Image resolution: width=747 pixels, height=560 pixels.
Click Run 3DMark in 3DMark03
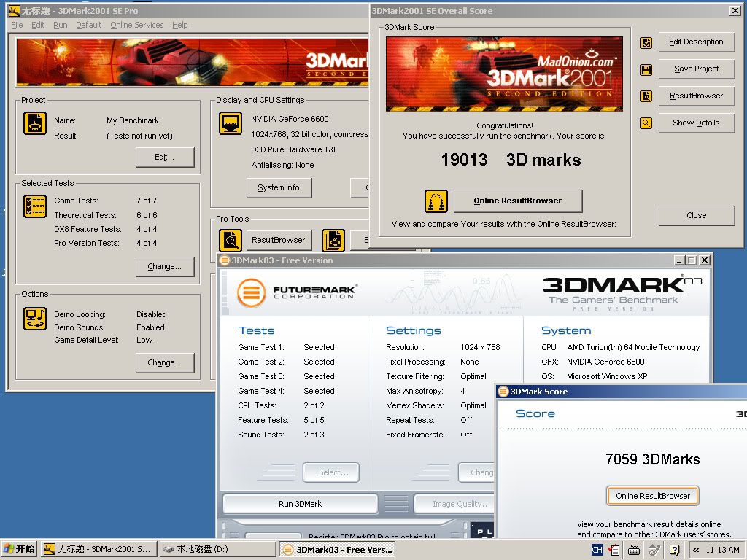coord(300,504)
